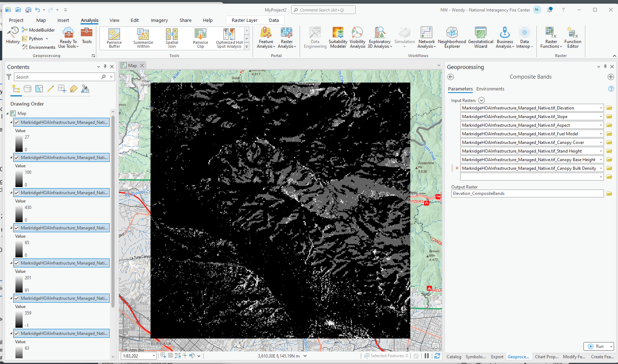Image resolution: width=618 pixels, height=364 pixels.
Task: Pause map drawing
Action: (x=426, y=356)
